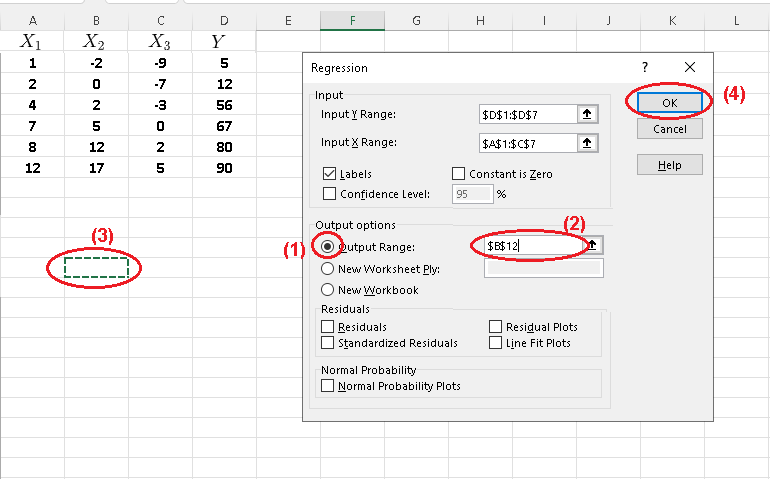Click the Input Y Range text field
Viewport: 770px width, 479px height.
[526, 115]
